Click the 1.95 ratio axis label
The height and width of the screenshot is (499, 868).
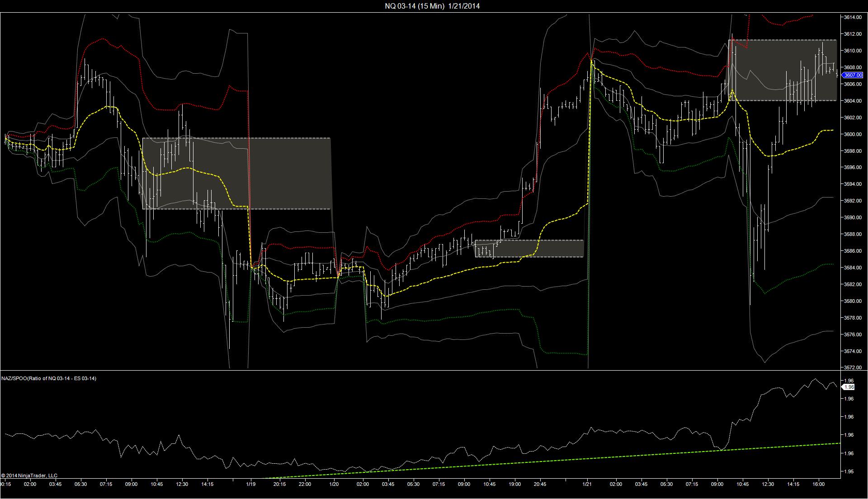(x=849, y=471)
